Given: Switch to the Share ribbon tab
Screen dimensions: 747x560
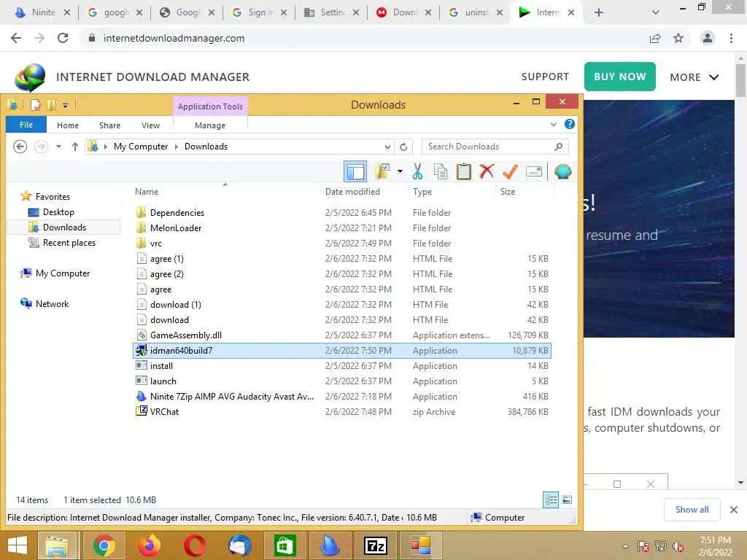Looking at the screenshot, I should pyautogui.click(x=109, y=125).
